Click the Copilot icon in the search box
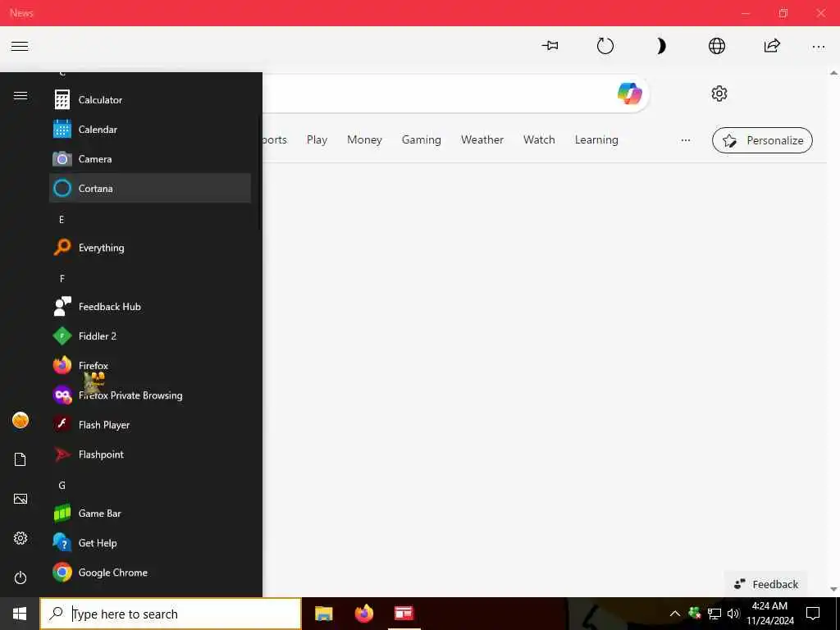Screen dimensions: 840x630 pos(629,94)
